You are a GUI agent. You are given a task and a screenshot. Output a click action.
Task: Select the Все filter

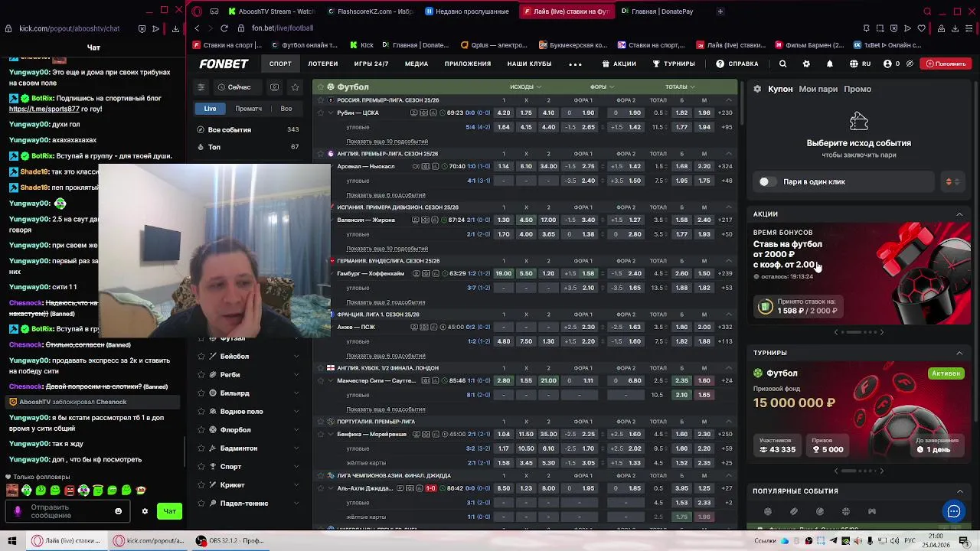pyautogui.click(x=286, y=109)
